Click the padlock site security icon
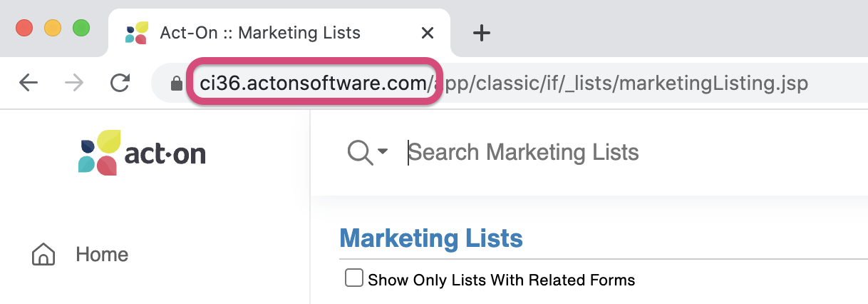The height and width of the screenshot is (304, 868). tap(176, 84)
